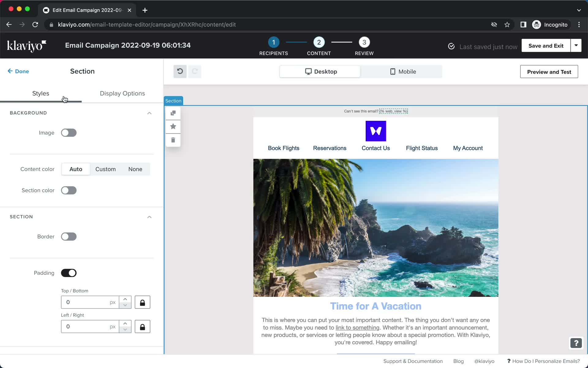Select the Edit Email Campaign browser tab
588x368 pixels.
point(87,10)
